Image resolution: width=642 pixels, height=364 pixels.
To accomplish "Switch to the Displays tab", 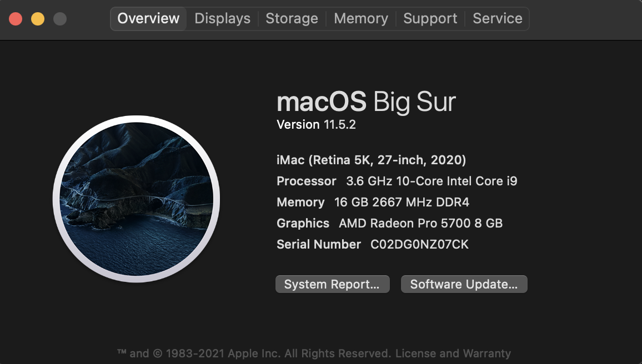I will pyautogui.click(x=222, y=18).
